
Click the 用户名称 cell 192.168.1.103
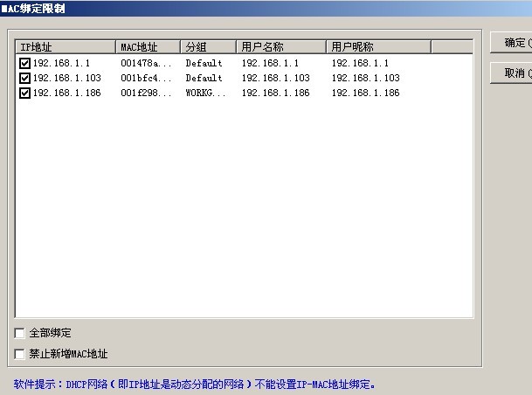coord(275,78)
